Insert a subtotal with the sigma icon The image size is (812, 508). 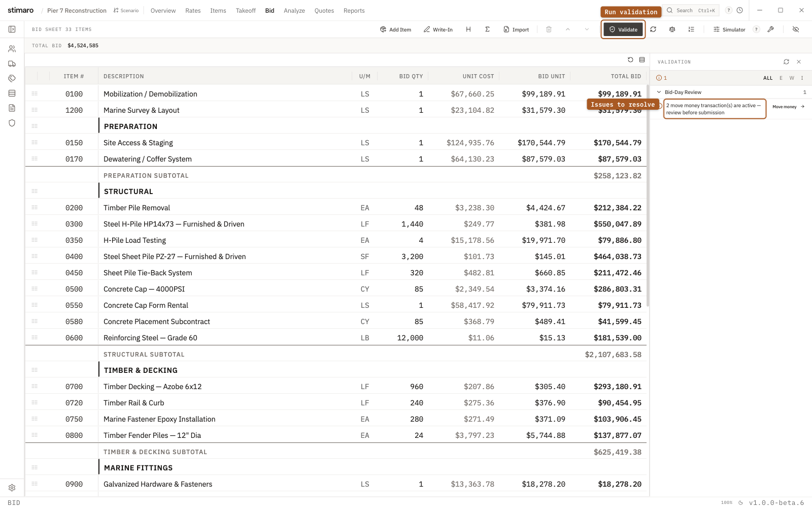[x=487, y=29]
